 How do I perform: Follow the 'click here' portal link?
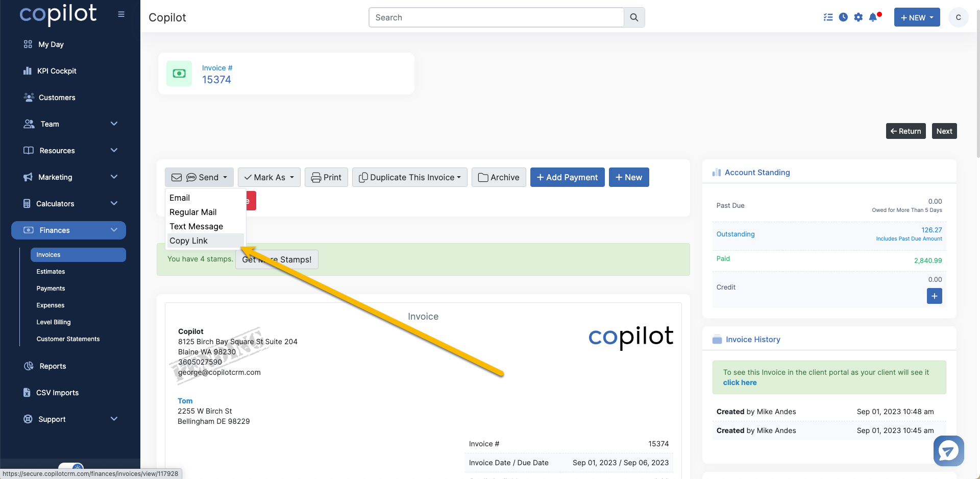[740, 382]
